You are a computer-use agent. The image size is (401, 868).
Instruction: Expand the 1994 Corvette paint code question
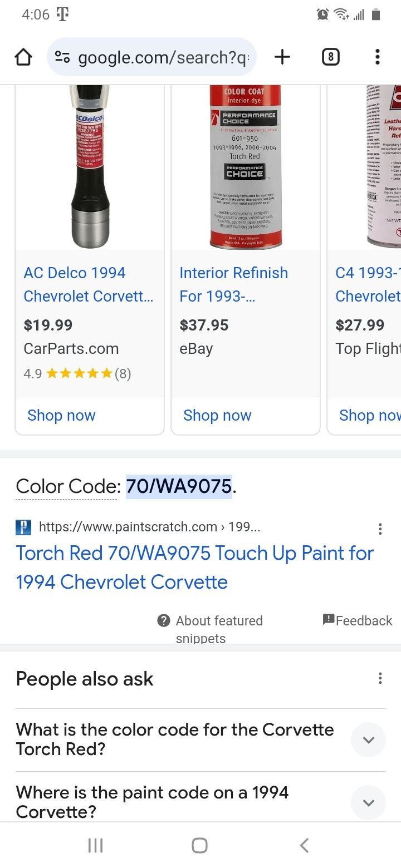(368, 802)
